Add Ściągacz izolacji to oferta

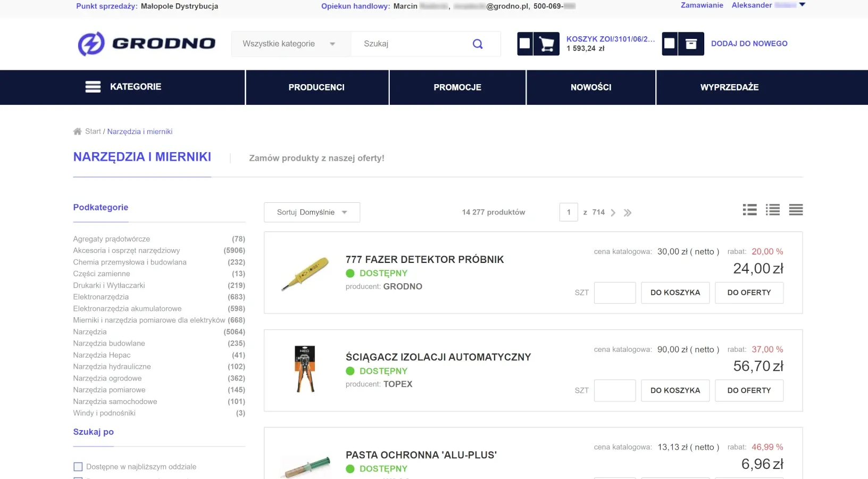pos(749,391)
